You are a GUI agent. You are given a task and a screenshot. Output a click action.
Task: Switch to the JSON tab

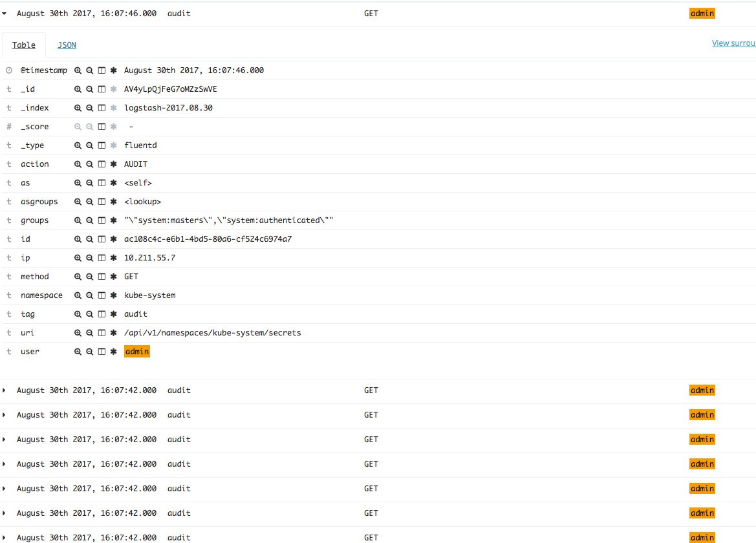click(67, 45)
